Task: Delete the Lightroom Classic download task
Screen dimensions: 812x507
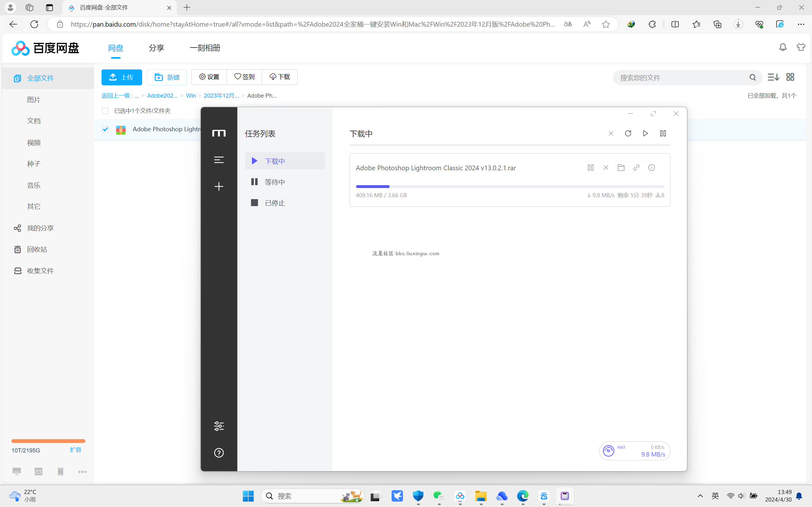Action: click(x=606, y=167)
